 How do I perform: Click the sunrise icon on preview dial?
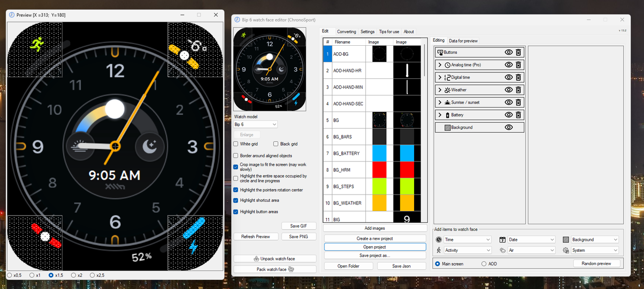coord(80,146)
